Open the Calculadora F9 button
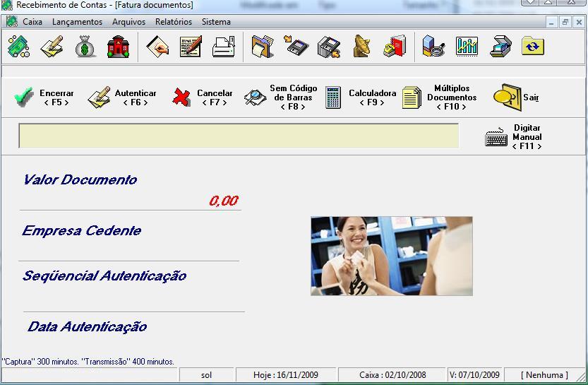The height and width of the screenshot is (385, 588). [x=361, y=97]
